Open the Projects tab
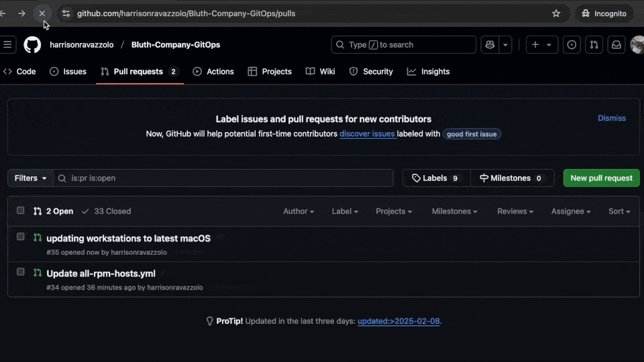The height and width of the screenshot is (362, 644). pos(270,72)
